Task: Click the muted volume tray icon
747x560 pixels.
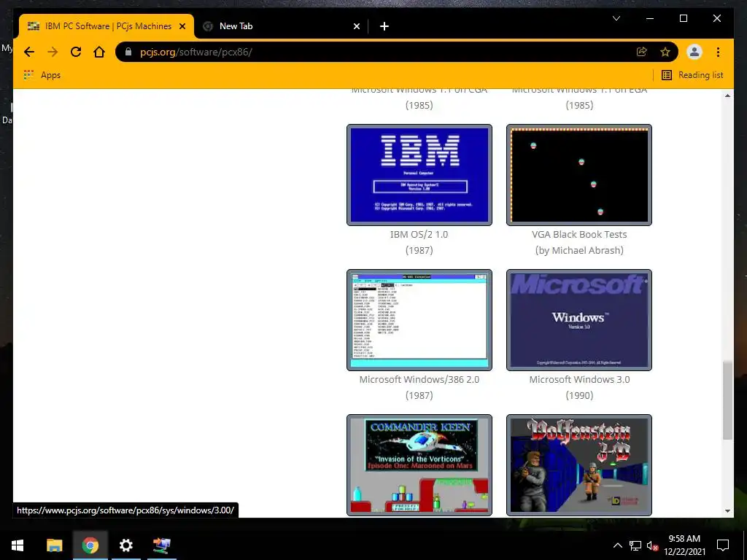Action: [x=652, y=545]
